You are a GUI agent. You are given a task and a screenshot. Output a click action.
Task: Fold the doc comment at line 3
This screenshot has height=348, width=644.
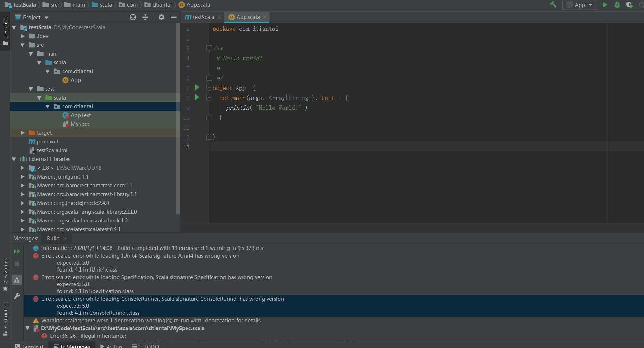[209, 48]
